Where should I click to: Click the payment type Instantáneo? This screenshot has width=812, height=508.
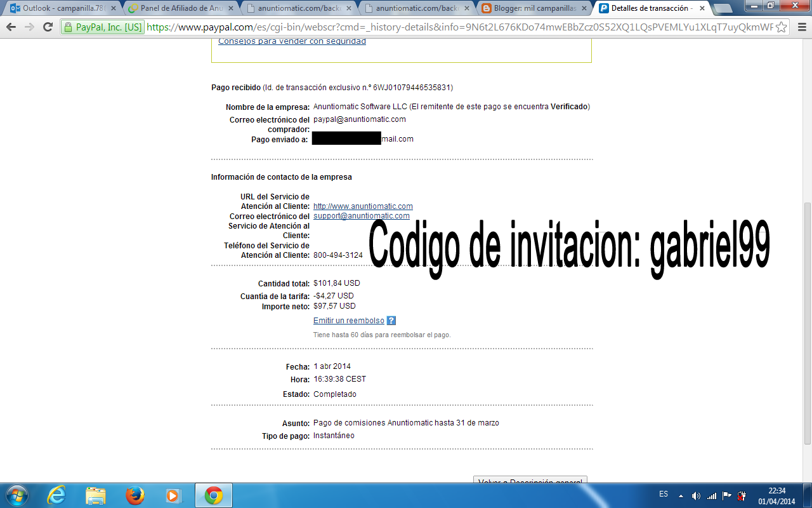[x=334, y=436]
